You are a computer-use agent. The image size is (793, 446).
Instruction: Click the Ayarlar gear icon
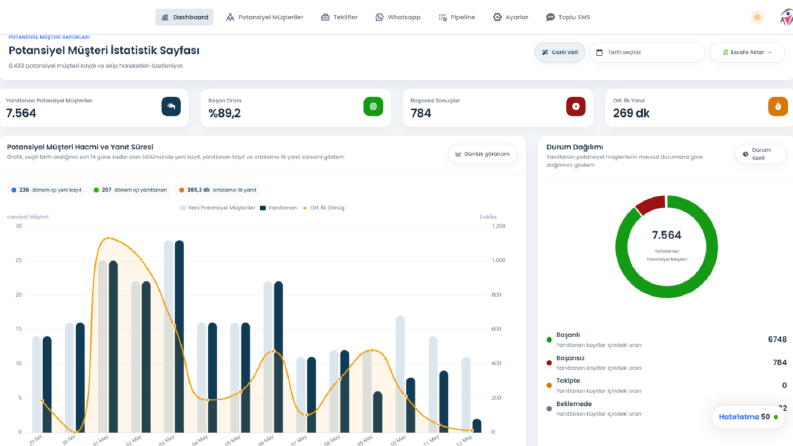[x=497, y=17]
